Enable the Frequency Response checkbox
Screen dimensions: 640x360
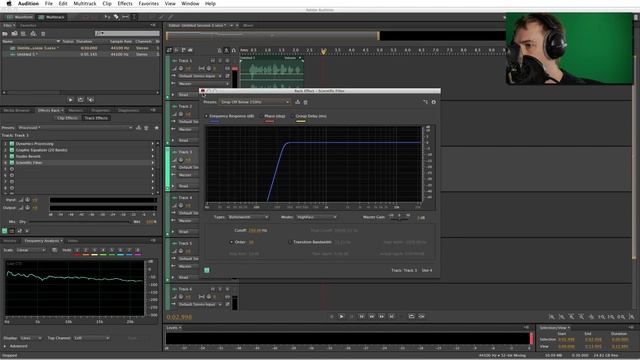pos(207,116)
